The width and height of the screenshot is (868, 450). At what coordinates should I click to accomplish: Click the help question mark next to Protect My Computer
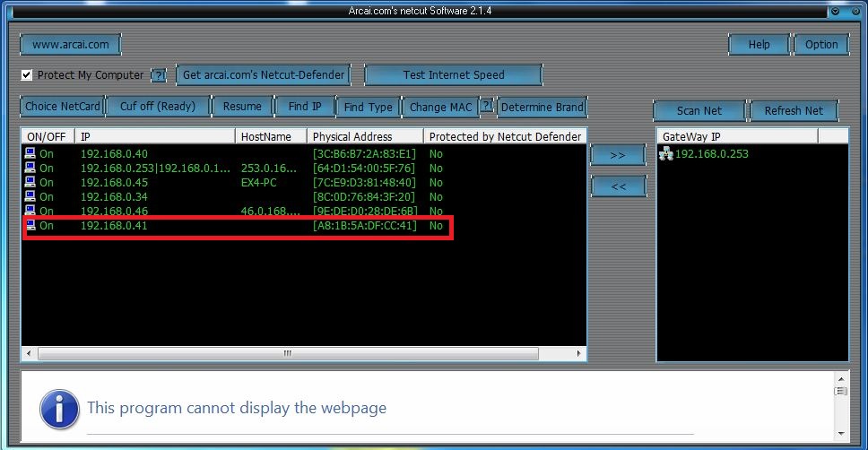click(x=159, y=75)
